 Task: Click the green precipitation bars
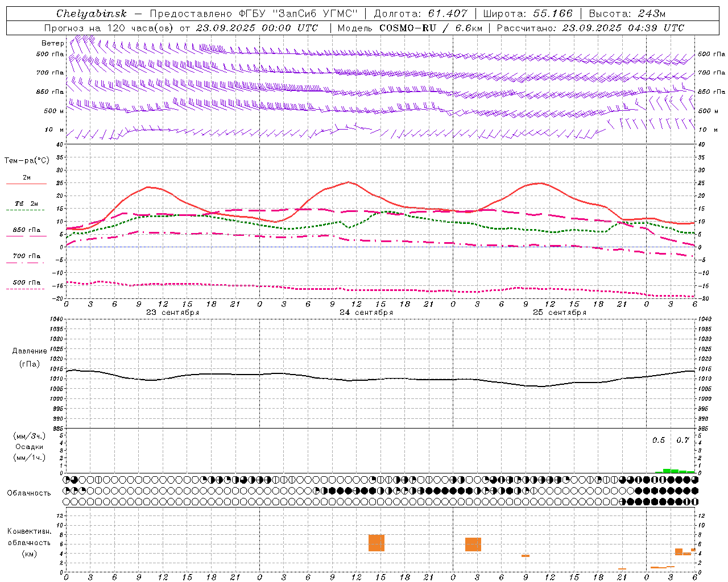click(675, 471)
